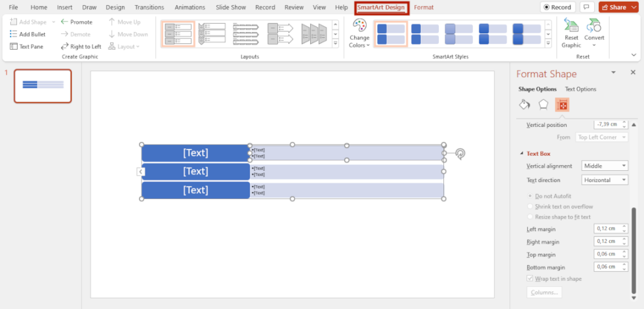Toggle the Wrap text in shape checkbox
Viewport: 644px width, 309px height.
(530, 278)
